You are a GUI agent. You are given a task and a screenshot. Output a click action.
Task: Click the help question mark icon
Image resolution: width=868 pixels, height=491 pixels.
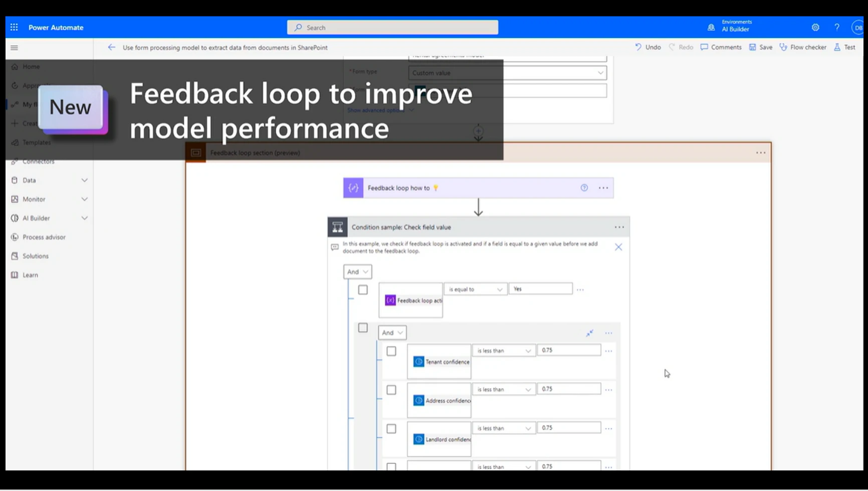(836, 28)
